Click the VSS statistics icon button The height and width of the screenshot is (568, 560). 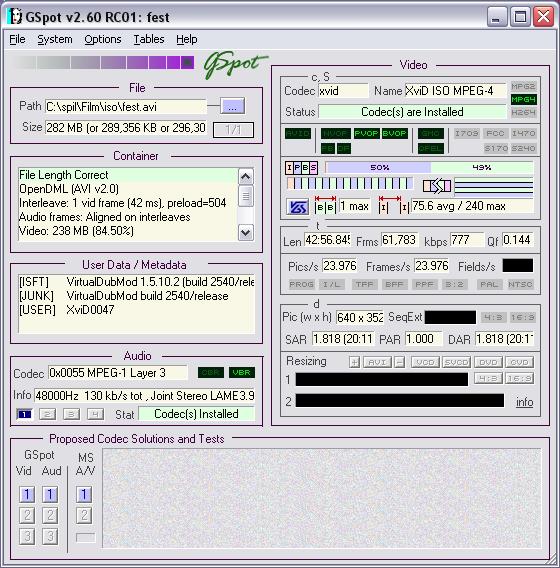(297, 207)
